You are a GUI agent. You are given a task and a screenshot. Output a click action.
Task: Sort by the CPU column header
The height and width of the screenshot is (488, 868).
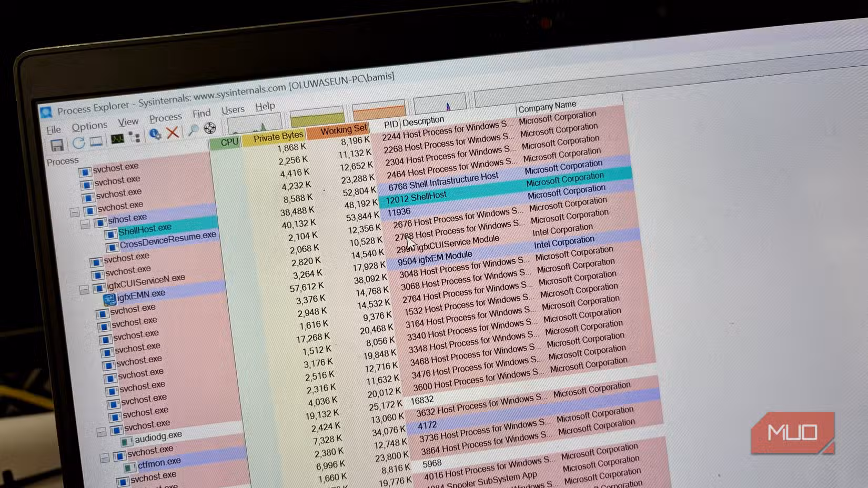click(x=226, y=143)
